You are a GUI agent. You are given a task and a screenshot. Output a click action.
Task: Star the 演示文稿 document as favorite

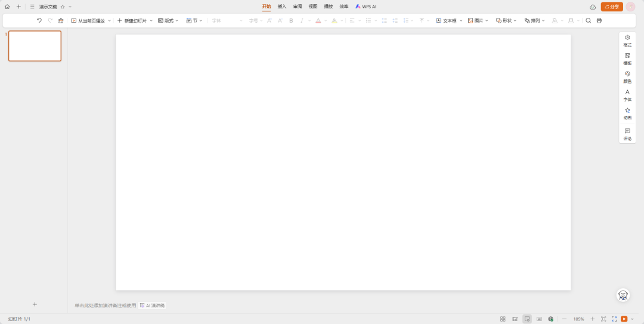click(63, 7)
